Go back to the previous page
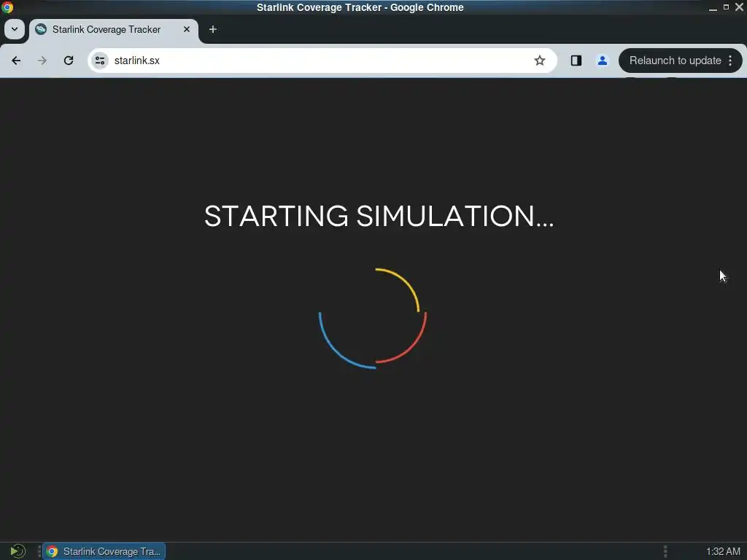The height and width of the screenshot is (560, 747). [16, 61]
